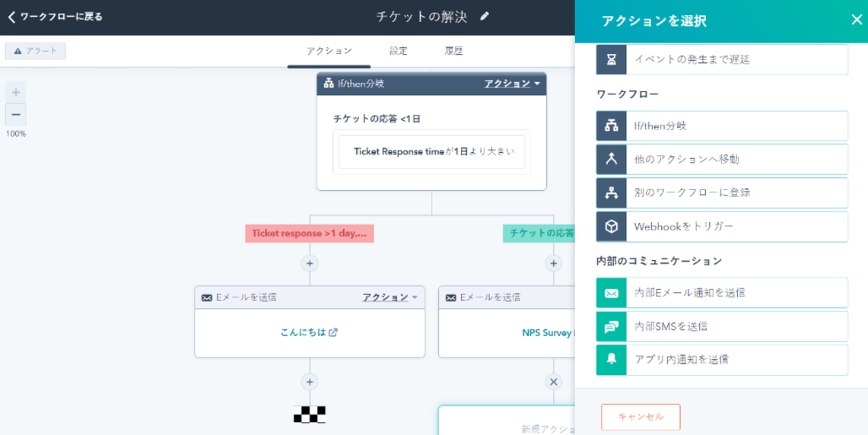868x435 pixels.
Task: Zoom in the canvas with plus button
Action: coord(16,92)
